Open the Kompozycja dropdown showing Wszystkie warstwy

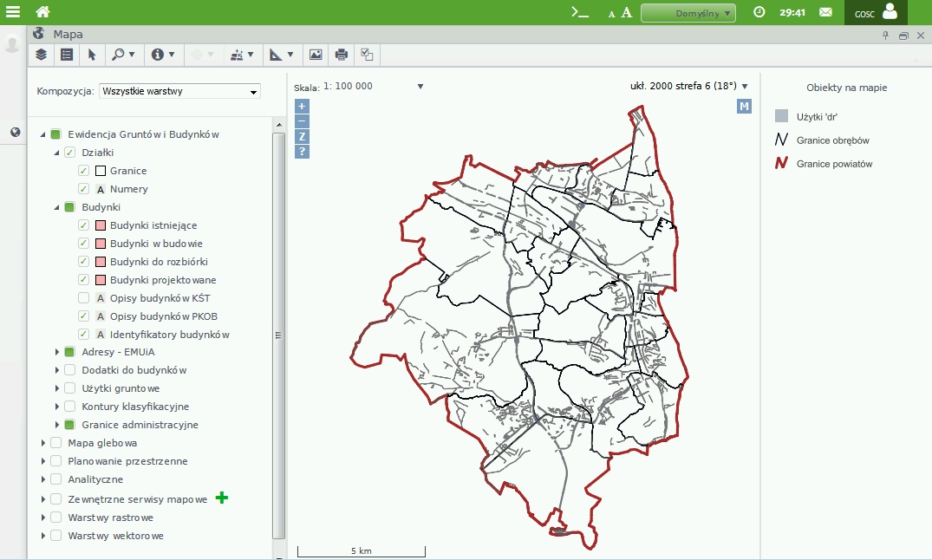coord(179,91)
